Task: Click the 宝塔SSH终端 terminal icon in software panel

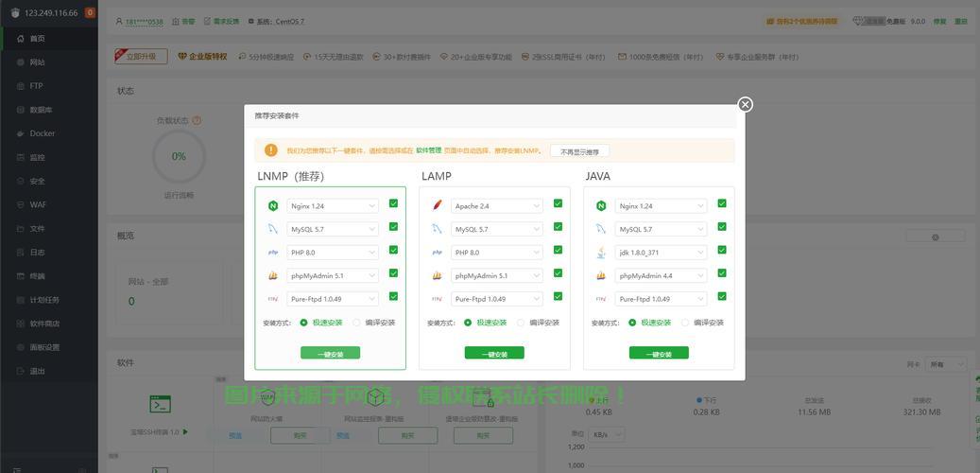Action: point(160,404)
